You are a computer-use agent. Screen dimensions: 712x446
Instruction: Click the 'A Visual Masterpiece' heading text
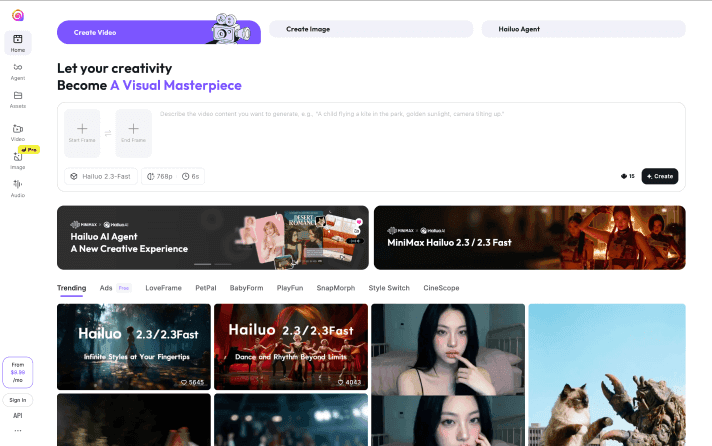coord(176,85)
